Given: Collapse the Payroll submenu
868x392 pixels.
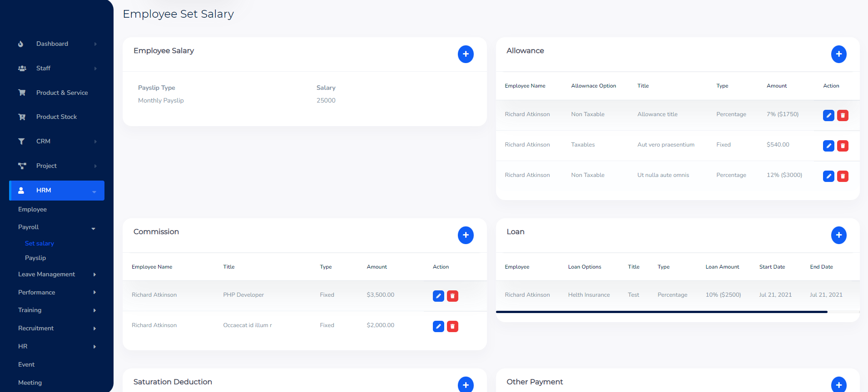Looking at the screenshot, I should (x=57, y=227).
